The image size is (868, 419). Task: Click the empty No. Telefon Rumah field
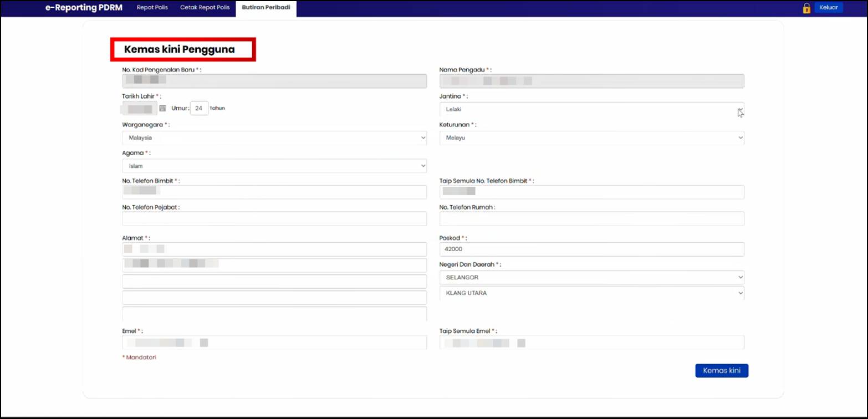tap(591, 218)
